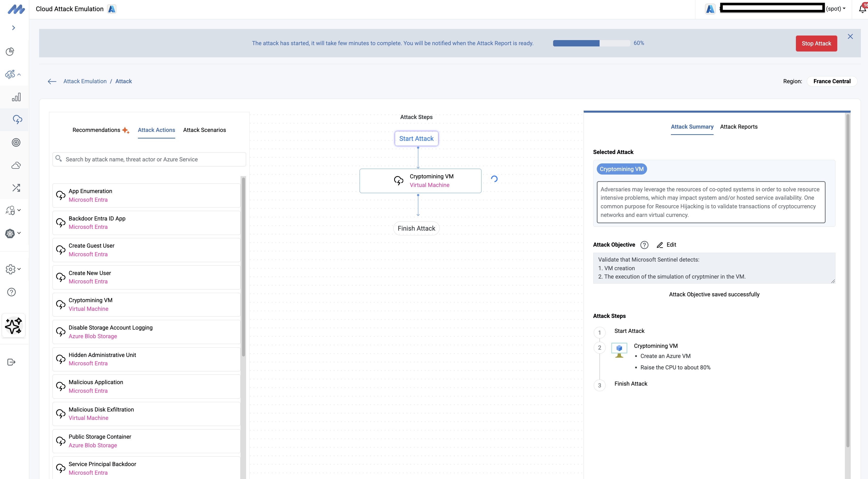Image resolution: width=868 pixels, height=479 pixels.
Task: Open the notifications bell
Action: 863,9
